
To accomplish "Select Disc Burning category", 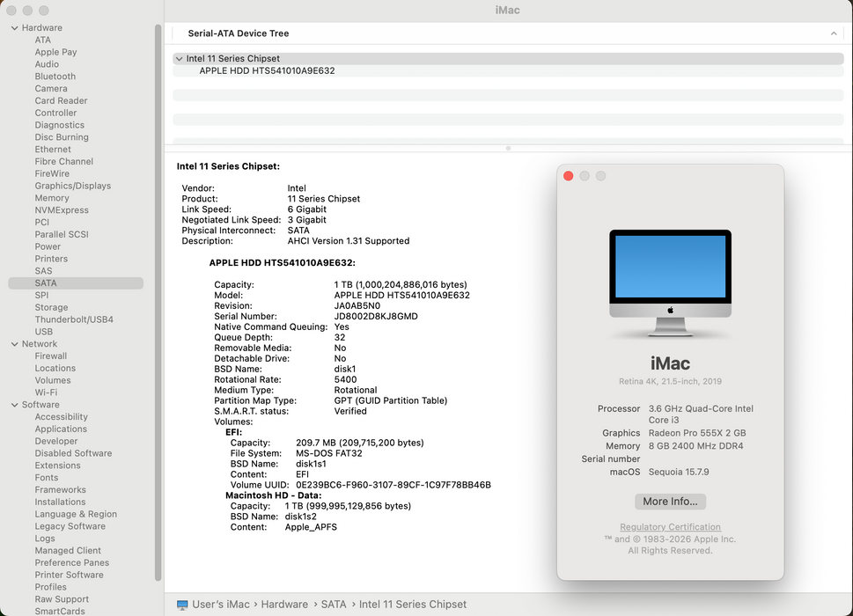I will [62, 137].
